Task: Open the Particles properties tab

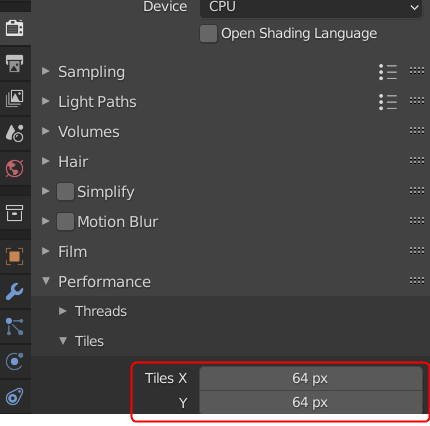Action: 15,327
